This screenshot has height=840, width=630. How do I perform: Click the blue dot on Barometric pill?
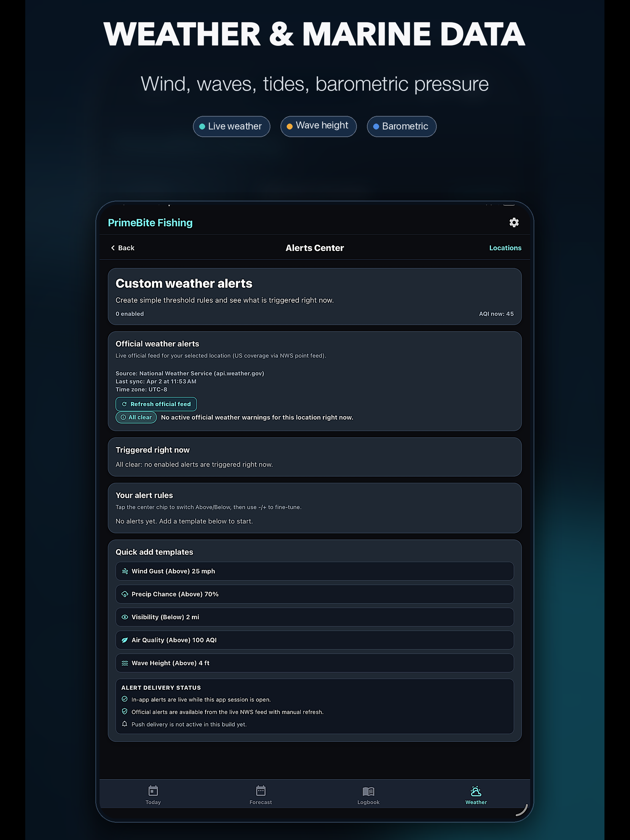pyautogui.click(x=376, y=126)
